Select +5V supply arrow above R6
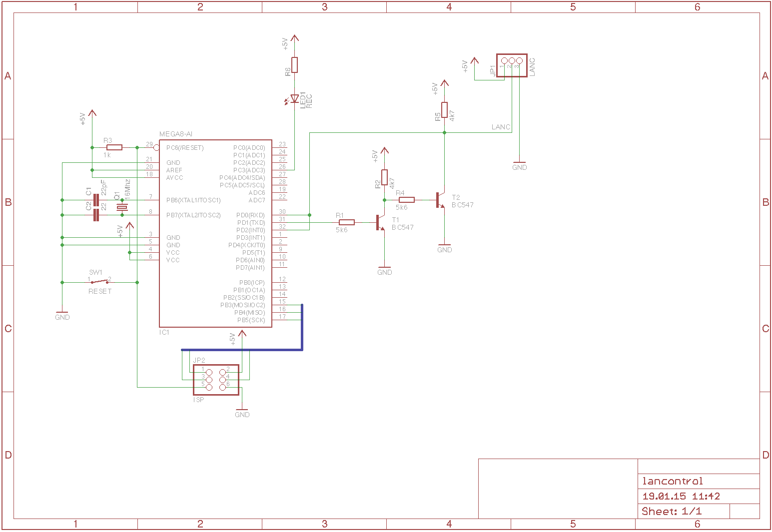 (294, 39)
